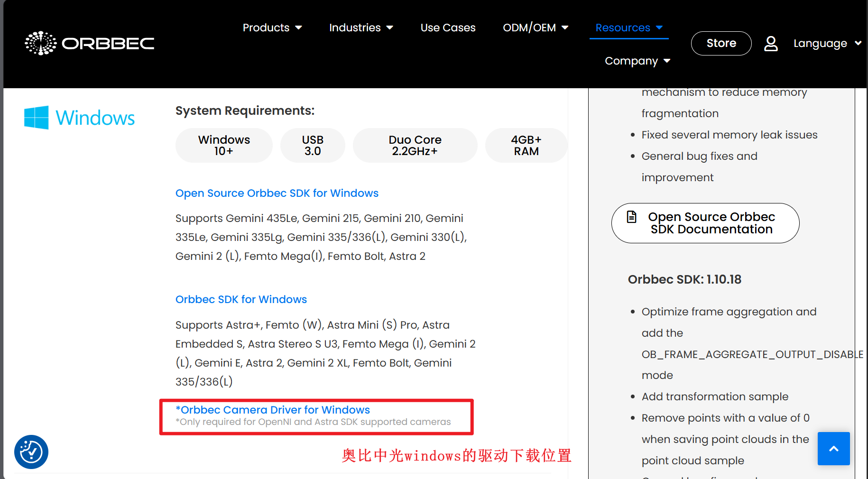The image size is (868, 479).
Task: Click Open Source Orbbec SDK Documentation button
Action: (705, 223)
